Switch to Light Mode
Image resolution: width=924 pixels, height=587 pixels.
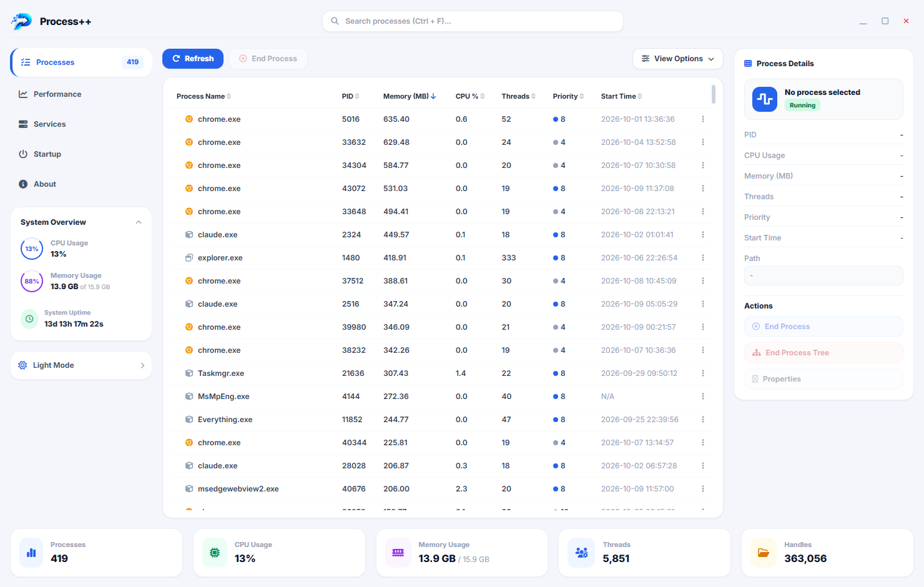[81, 365]
